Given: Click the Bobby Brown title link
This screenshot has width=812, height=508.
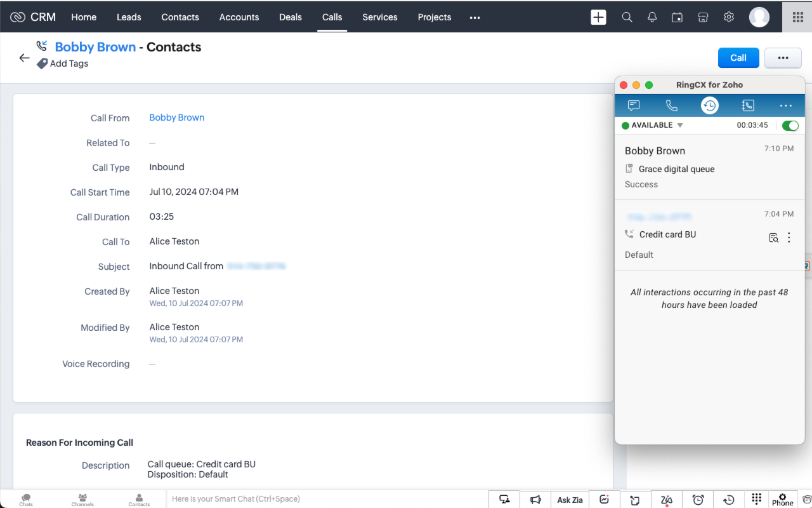Looking at the screenshot, I should coord(95,47).
